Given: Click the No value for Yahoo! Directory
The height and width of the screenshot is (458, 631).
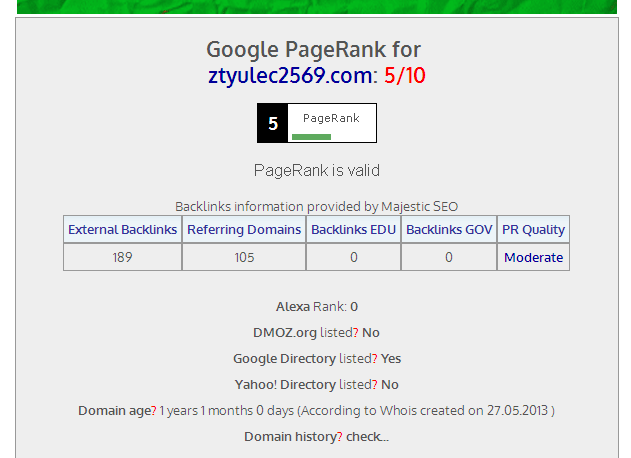Looking at the screenshot, I should click(x=390, y=385).
